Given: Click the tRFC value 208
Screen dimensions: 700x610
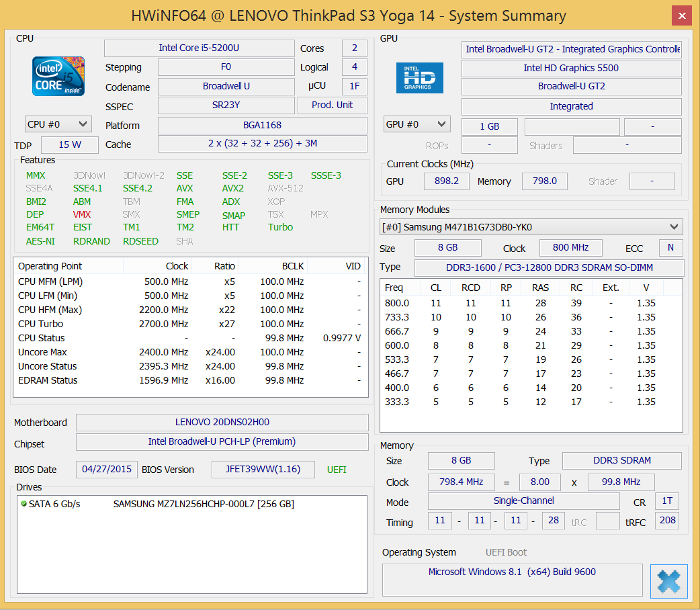Looking at the screenshot, I should click(x=667, y=520).
